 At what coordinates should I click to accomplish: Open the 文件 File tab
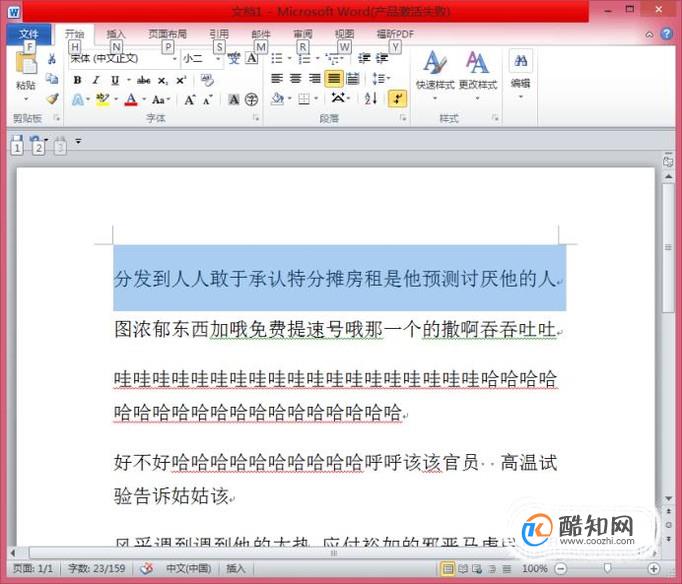29,34
